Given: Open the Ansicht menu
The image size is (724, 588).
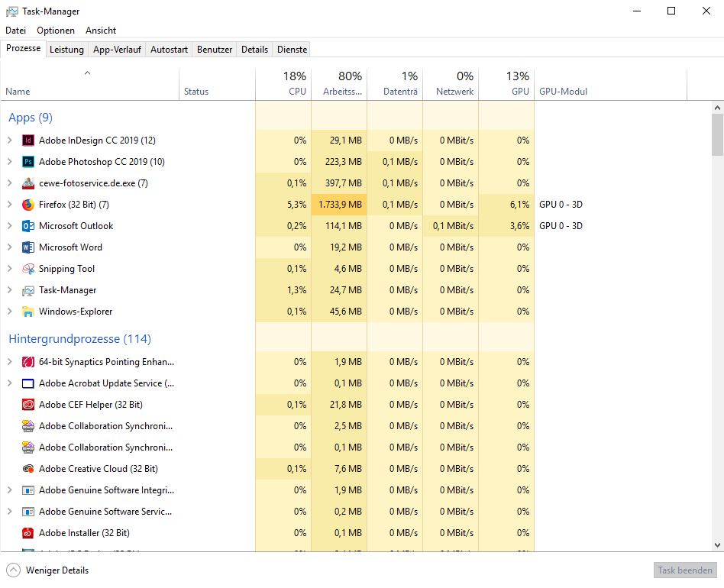Looking at the screenshot, I should point(101,31).
